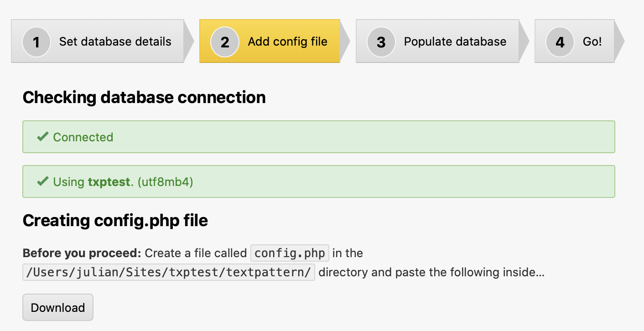644x331 pixels.
Task: Click the number 3 circle badge
Action: pyautogui.click(x=381, y=42)
